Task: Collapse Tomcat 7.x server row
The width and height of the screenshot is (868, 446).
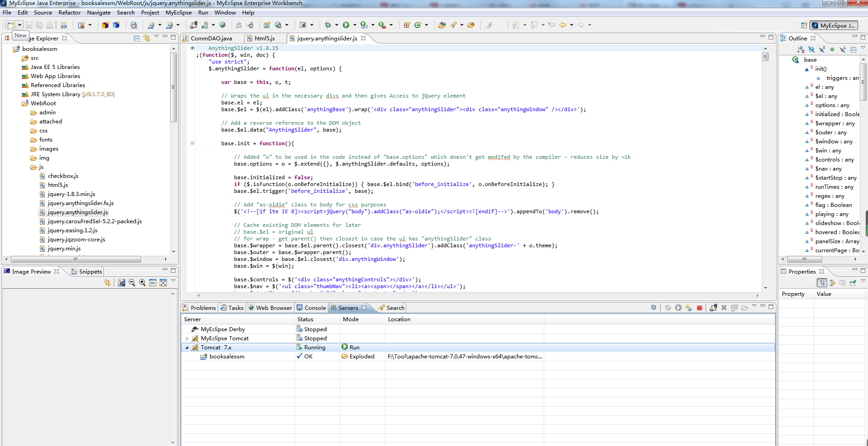Action: (187, 348)
